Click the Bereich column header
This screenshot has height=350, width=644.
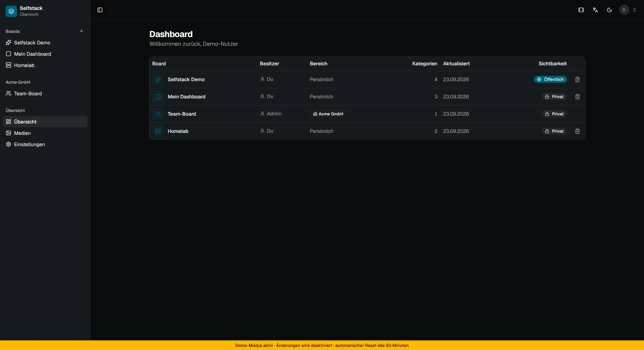tap(318, 64)
